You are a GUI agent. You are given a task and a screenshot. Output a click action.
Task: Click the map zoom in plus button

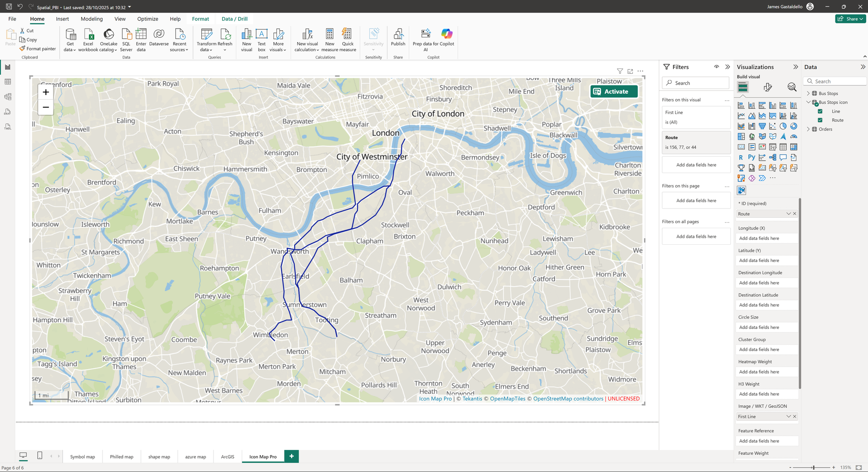[x=46, y=92]
